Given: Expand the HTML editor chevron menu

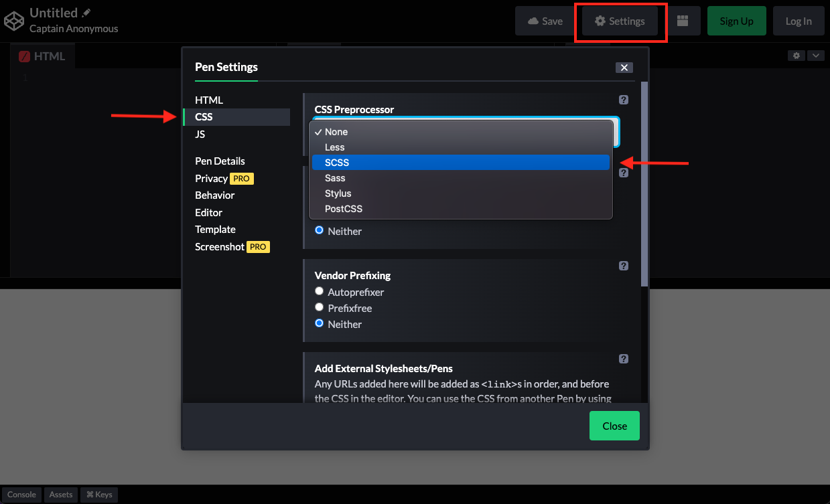Looking at the screenshot, I should point(815,56).
